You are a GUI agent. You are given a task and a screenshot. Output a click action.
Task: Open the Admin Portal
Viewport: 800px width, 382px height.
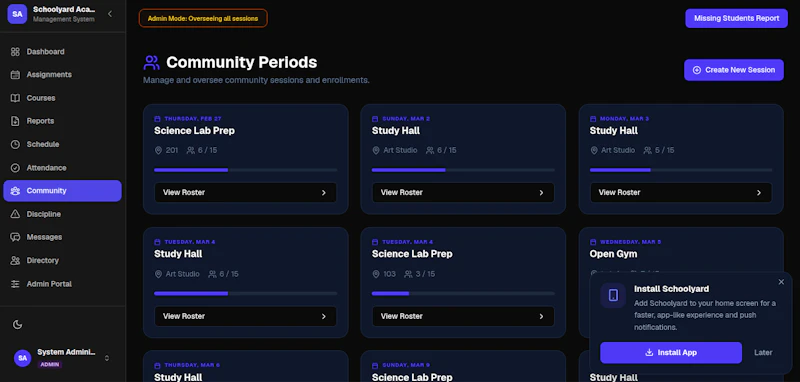click(62, 284)
